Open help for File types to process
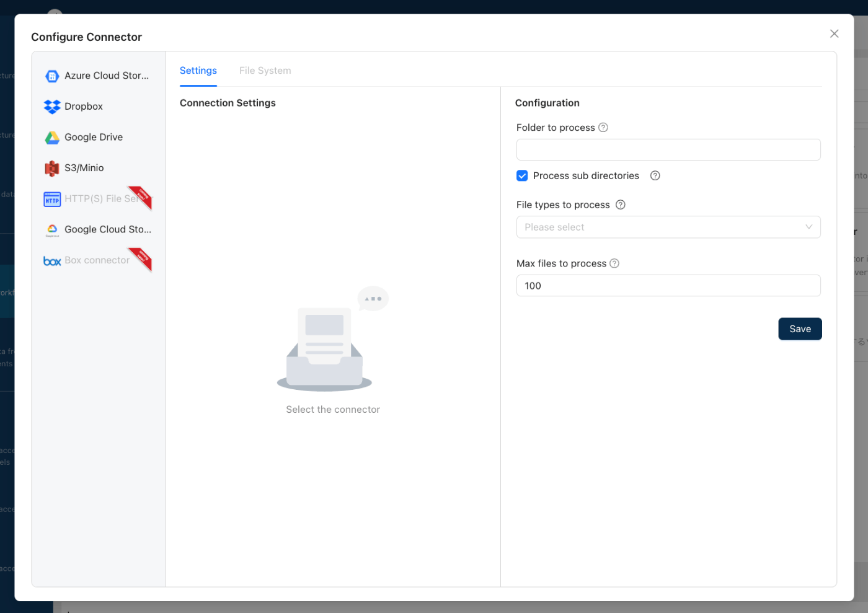 pyautogui.click(x=620, y=205)
